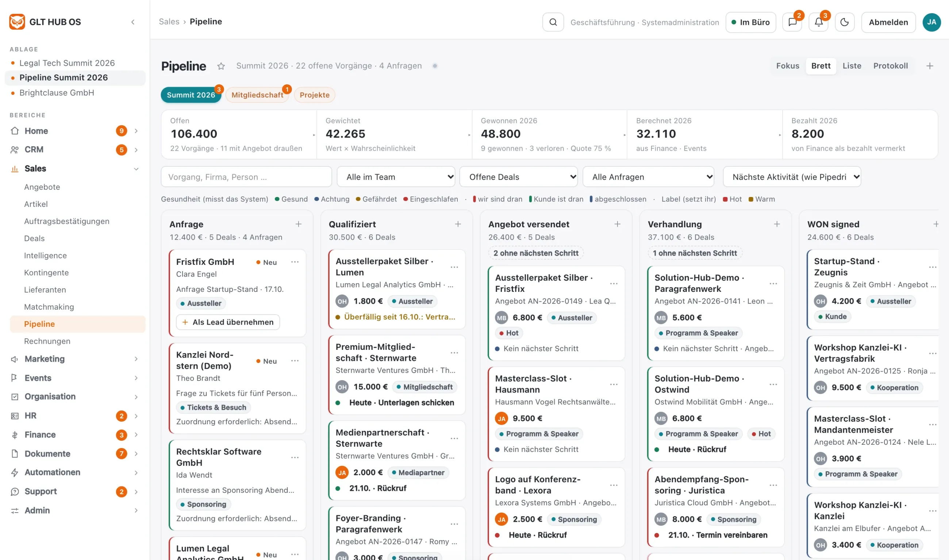Viewport: 949px width, 560px height.
Task: Open options for Masterclass-Slot · Hausmann card
Action: [614, 384]
